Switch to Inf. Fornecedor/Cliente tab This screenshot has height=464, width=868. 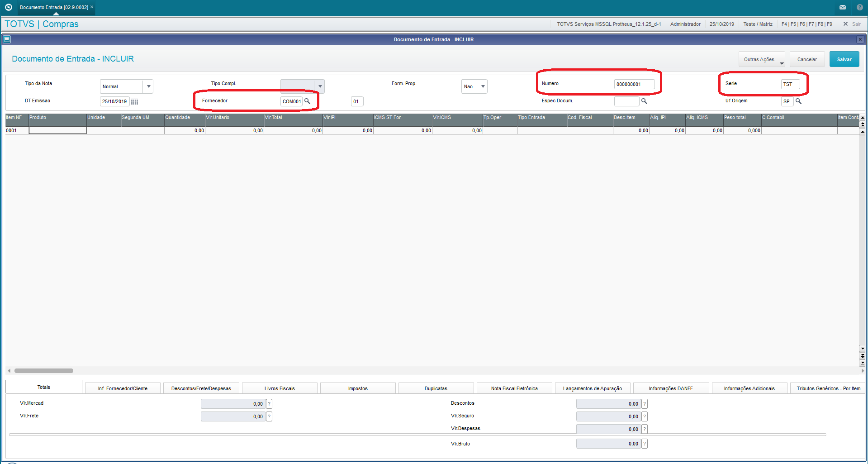123,388
